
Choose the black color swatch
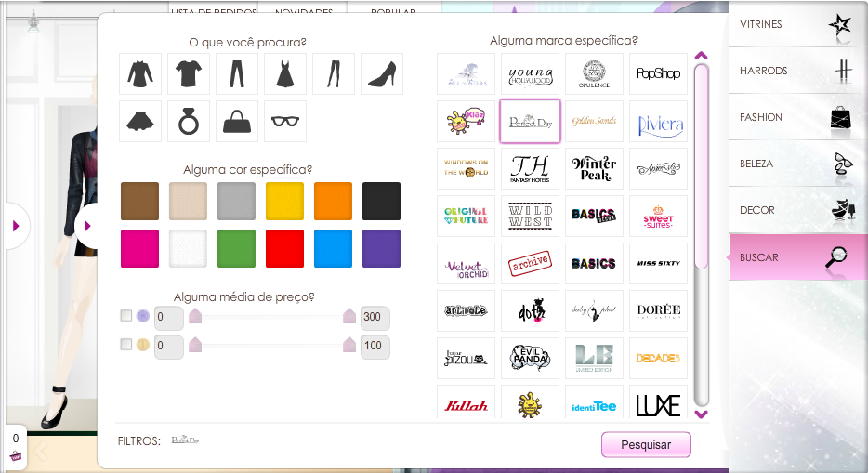point(381,202)
